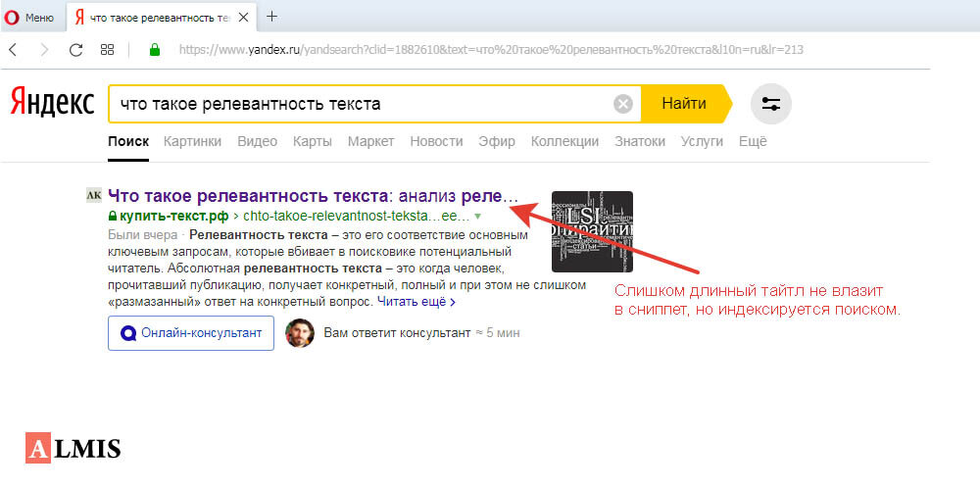Screen dimensions: 980x490
Task: Click the green padlock security icon
Action: click(x=155, y=50)
